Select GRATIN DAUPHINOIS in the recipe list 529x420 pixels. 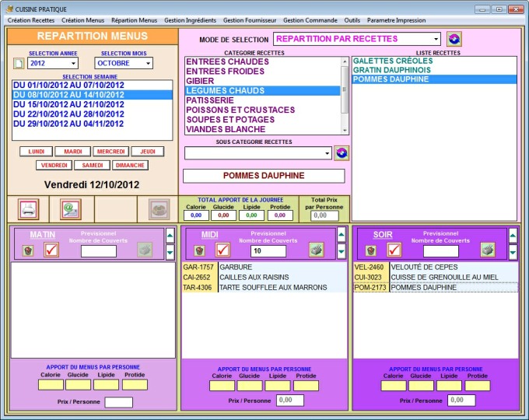click(391, 70)
